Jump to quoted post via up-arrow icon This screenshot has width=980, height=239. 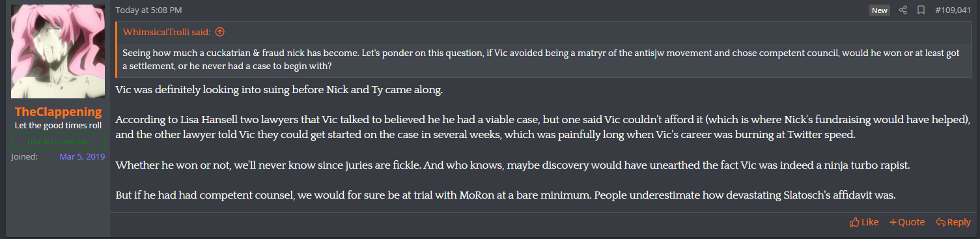click(x=219, y=31)
